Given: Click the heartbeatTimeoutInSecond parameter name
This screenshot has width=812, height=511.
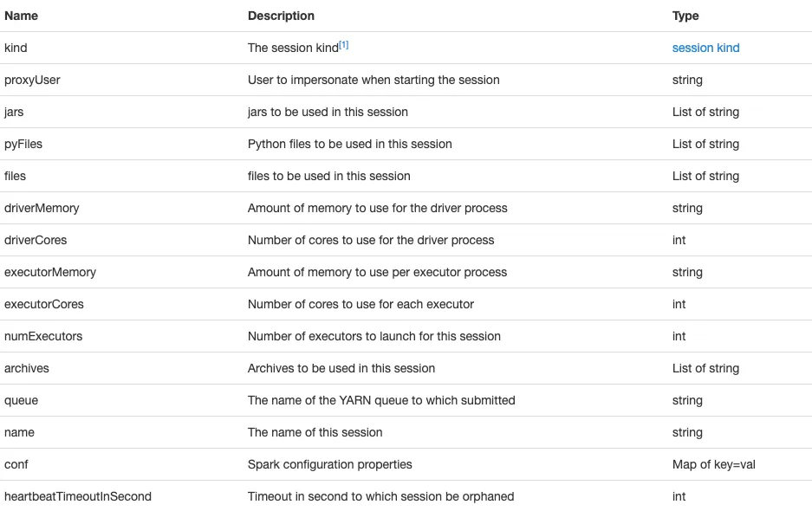Looking at the screenshot, I should click(78, 496).
